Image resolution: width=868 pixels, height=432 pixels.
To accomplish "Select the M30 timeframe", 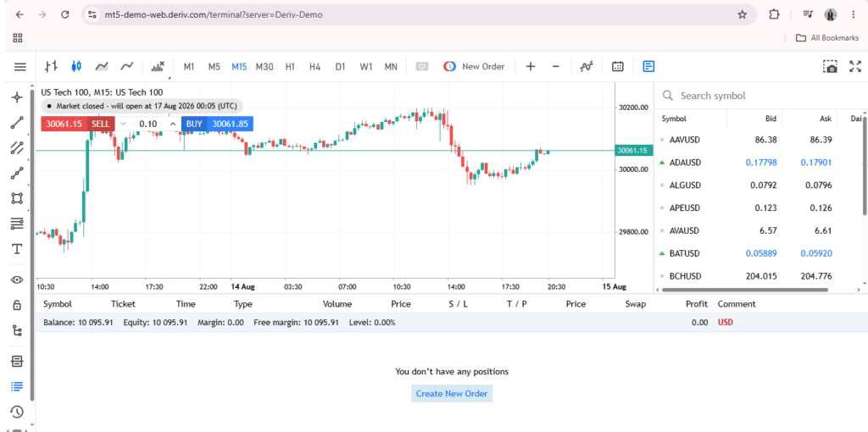I will [264, 66].
